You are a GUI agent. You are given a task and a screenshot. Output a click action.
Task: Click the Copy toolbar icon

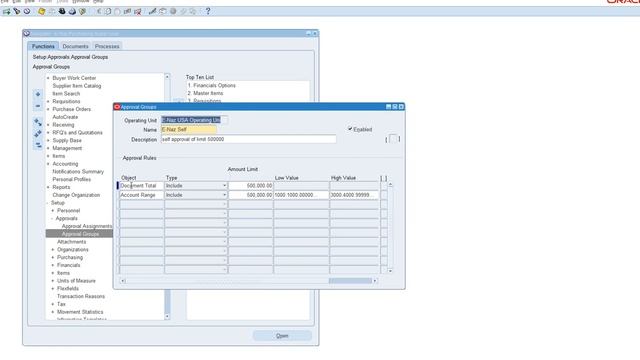coord(108,11)
